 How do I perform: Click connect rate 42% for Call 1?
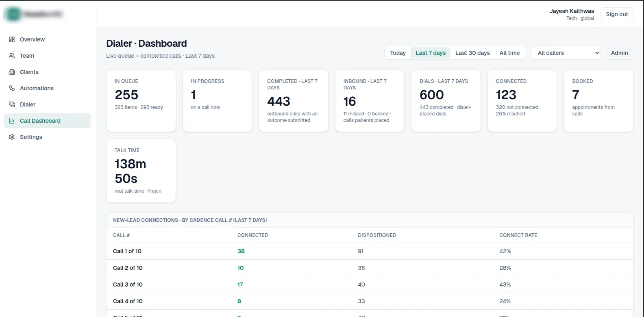(x=505, y=251)
